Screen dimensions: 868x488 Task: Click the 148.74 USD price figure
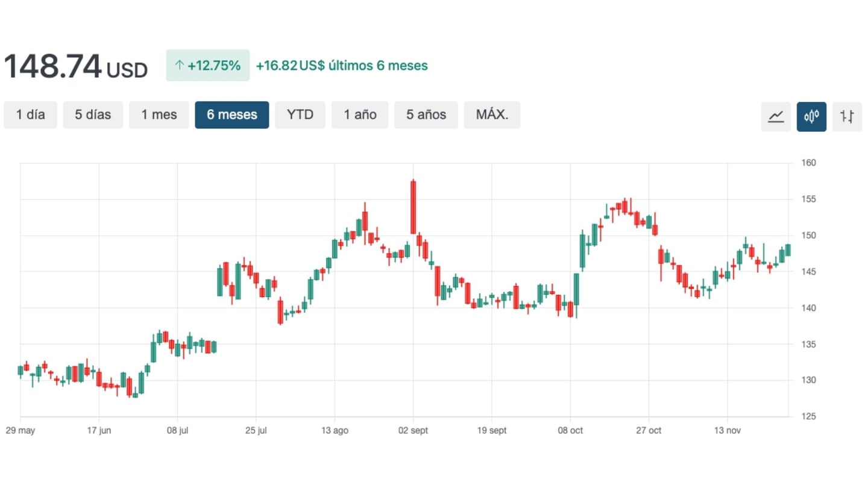[75, 67]
